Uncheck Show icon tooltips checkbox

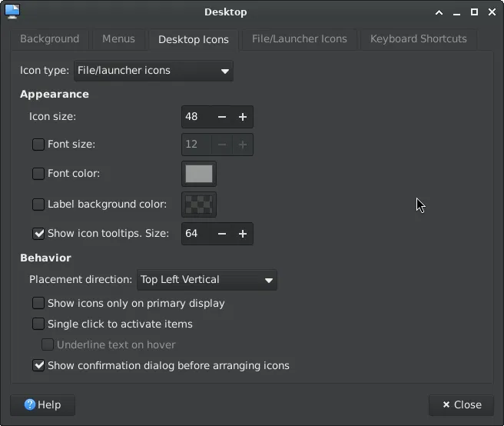38,234
